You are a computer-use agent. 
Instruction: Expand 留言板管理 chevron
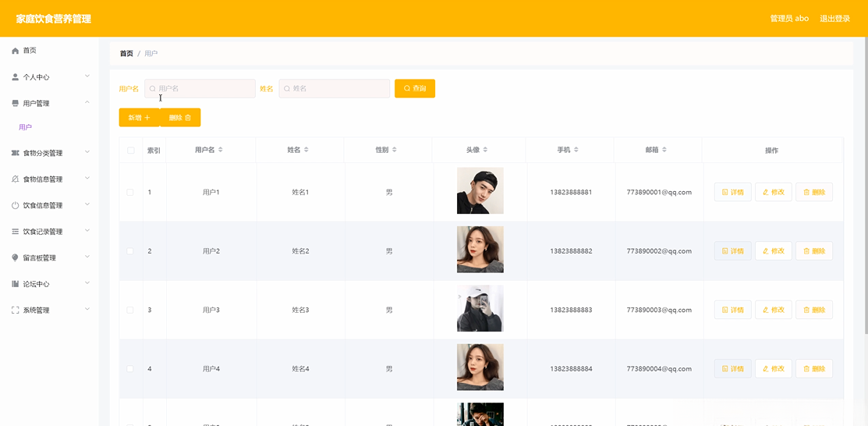tap(87, 257)
